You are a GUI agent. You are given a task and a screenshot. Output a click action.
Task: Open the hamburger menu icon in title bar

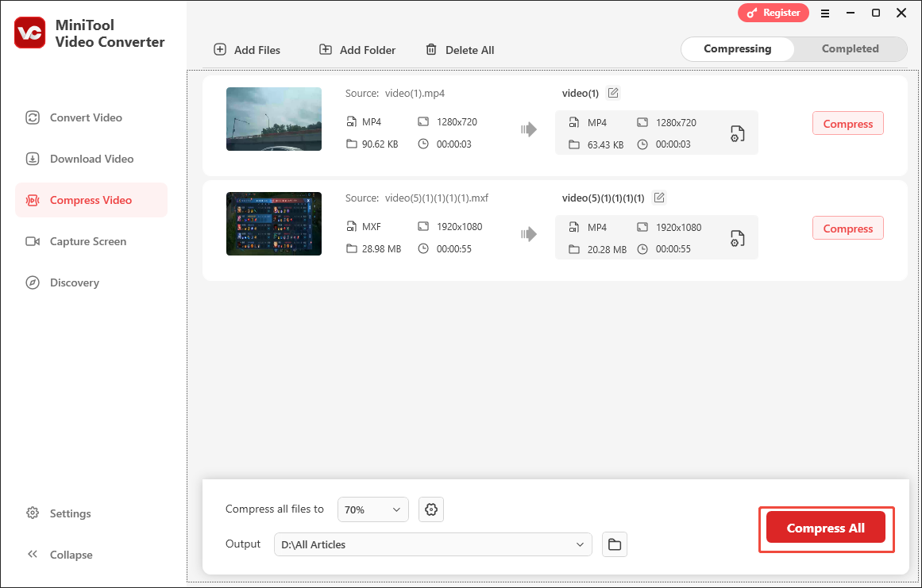(x=825, y=13)
